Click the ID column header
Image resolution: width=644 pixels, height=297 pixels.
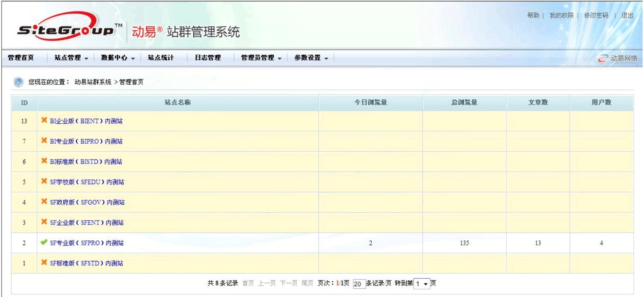24,103
